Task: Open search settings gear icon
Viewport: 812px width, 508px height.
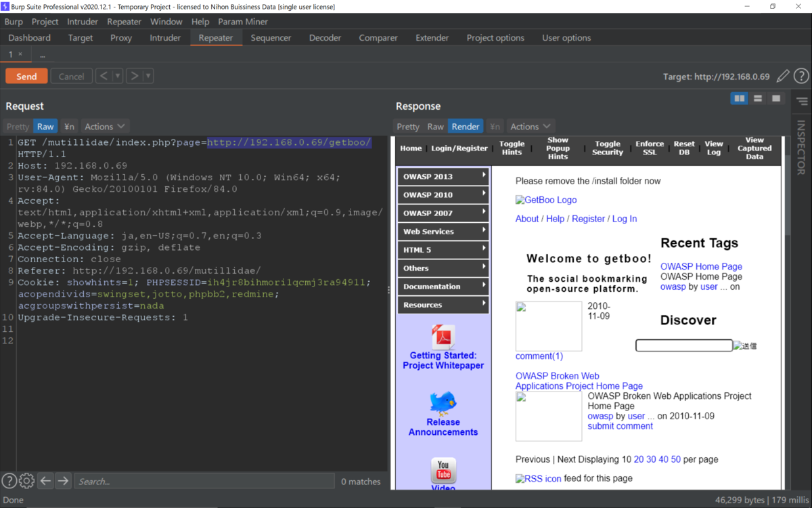Action: pyautogui.click(x=26, y=481)
